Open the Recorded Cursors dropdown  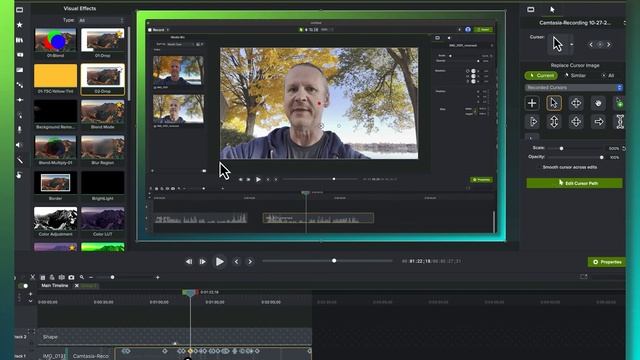[x=573, y=88]
